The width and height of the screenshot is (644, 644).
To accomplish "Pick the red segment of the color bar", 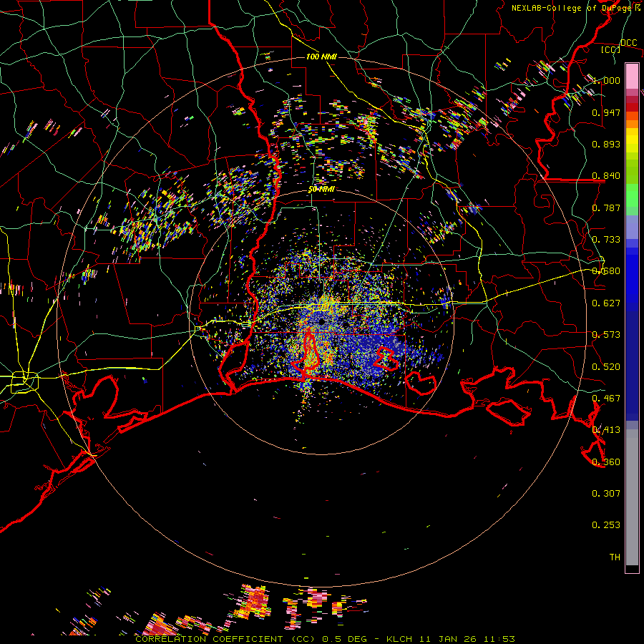I will click(x=632, y=107).
